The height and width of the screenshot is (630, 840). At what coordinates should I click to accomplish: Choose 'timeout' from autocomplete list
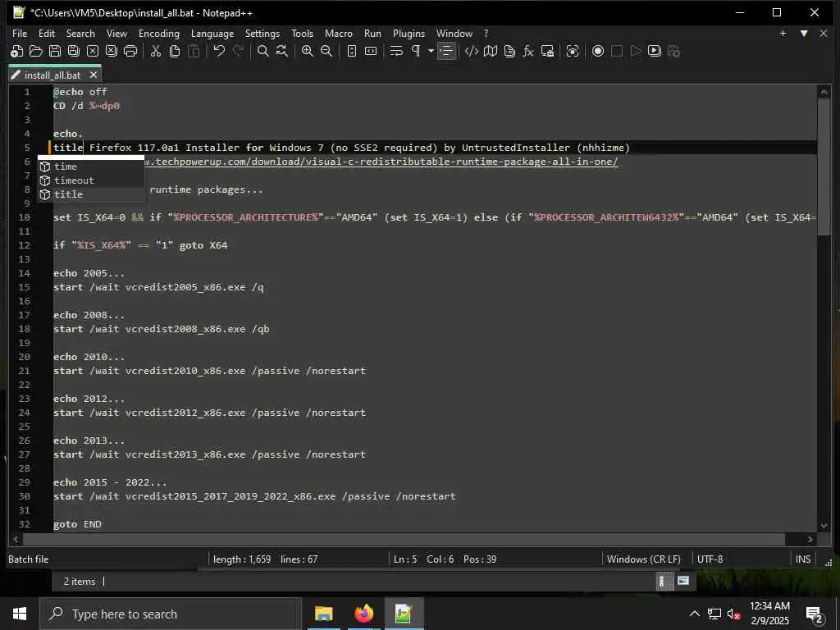[x=90, y=180]
